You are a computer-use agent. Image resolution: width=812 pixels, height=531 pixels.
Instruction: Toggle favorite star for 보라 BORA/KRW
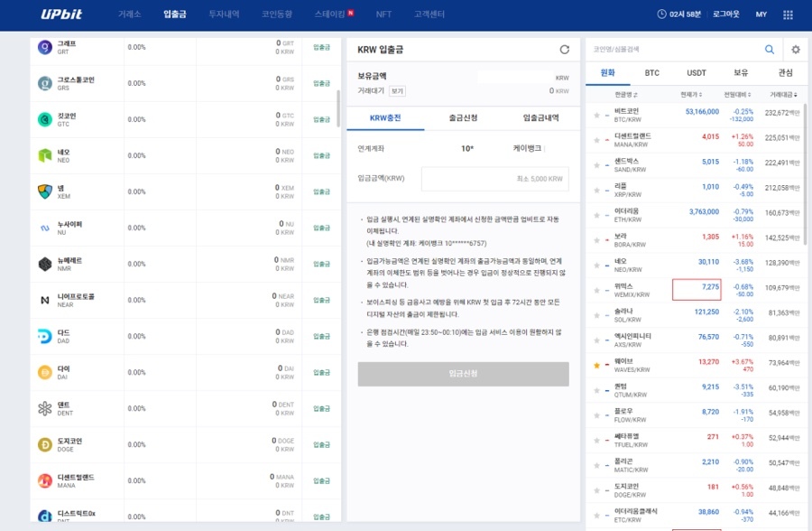point(596,240)
